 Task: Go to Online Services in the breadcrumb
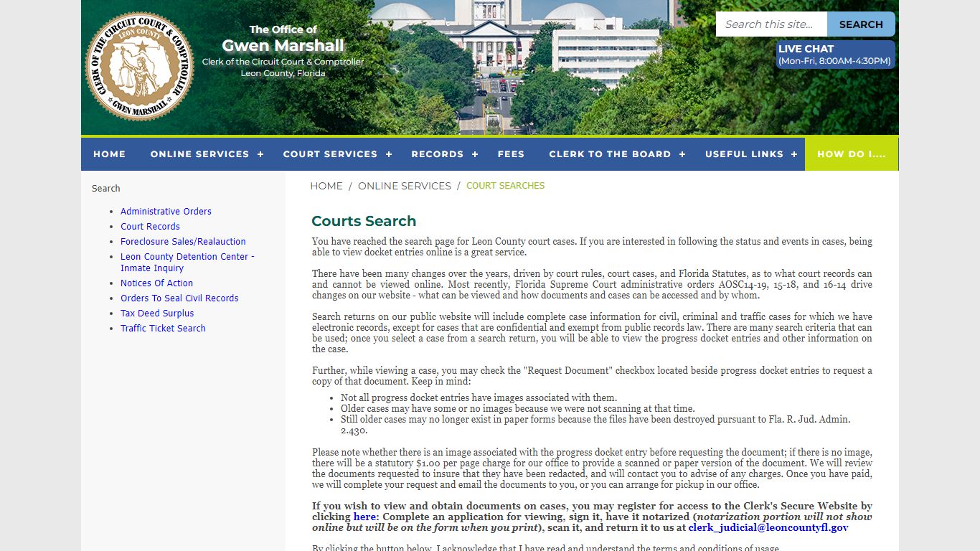(x=405, y=186)
